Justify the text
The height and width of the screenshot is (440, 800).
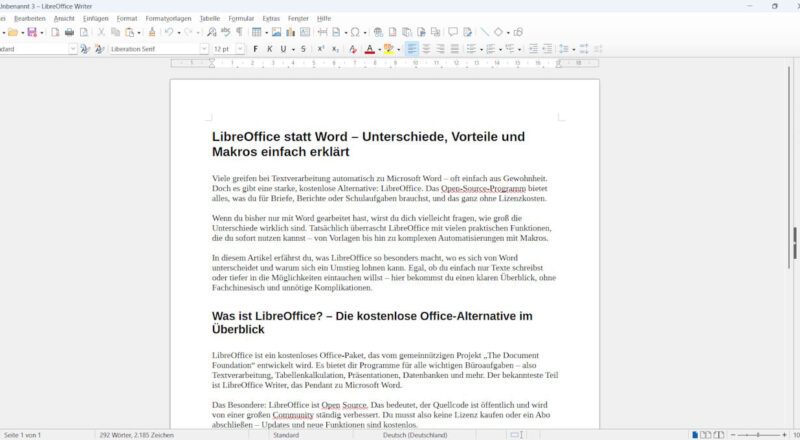point(455,49)
